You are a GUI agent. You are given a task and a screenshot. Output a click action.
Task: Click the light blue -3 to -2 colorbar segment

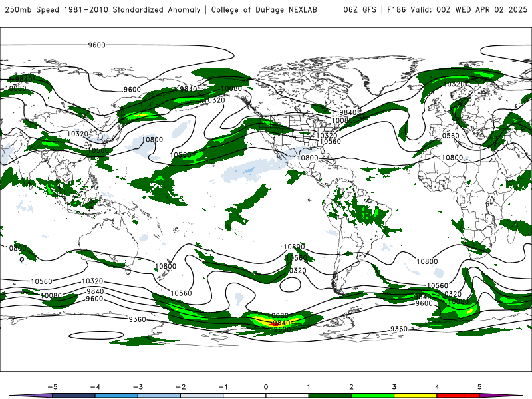pyautogui.click(x=159, y=396)
